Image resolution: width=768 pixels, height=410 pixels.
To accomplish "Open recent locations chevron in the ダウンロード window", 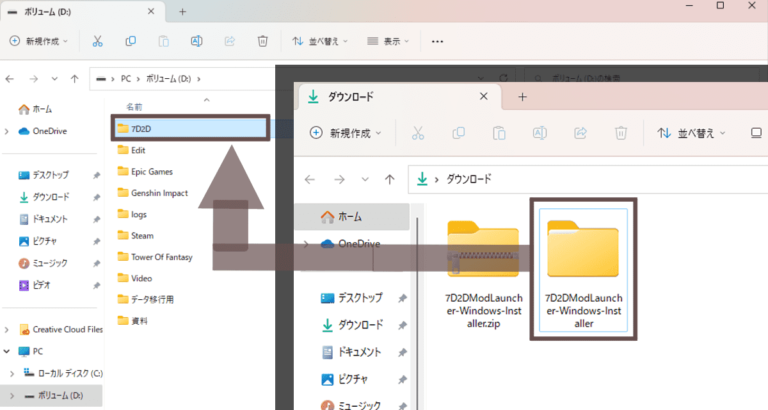I will [365, 180].
